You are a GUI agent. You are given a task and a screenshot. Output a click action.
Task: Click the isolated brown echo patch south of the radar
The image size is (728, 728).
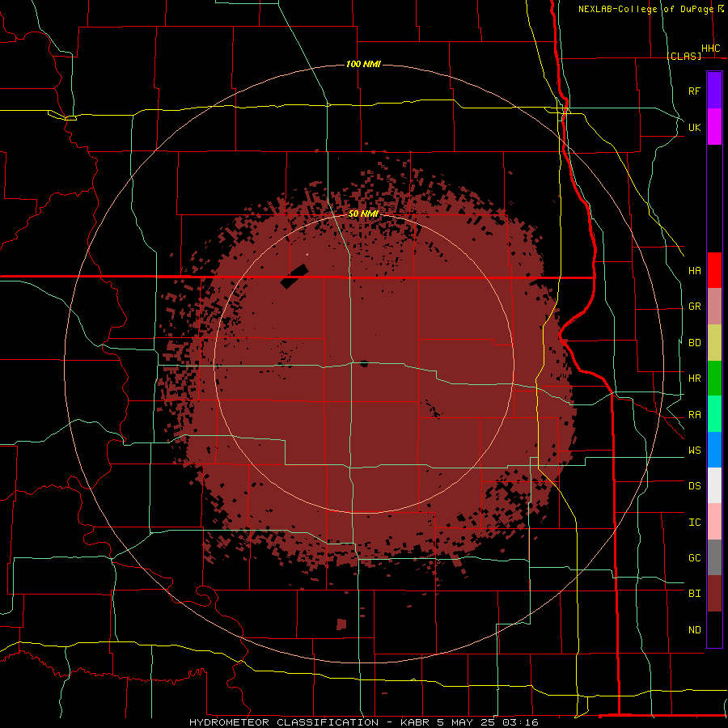tap(341, 624)
